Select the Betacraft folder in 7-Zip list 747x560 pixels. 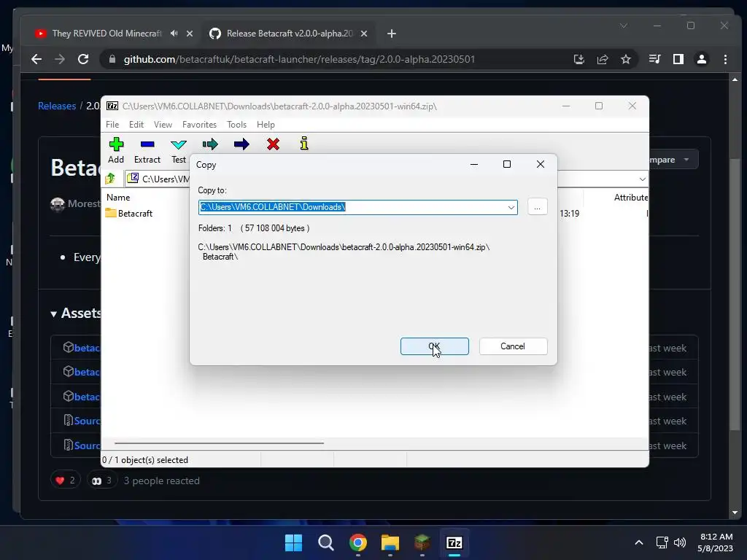coord(129,214)
